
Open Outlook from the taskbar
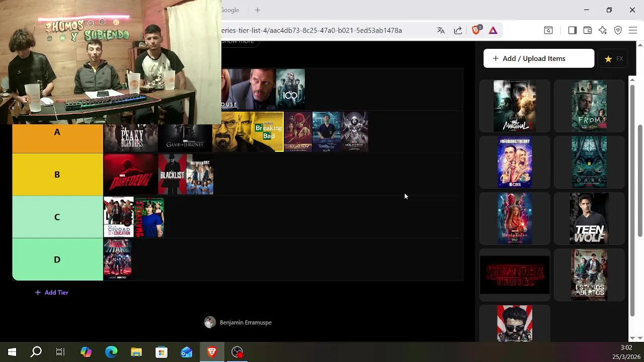click(x=187, y=352)
